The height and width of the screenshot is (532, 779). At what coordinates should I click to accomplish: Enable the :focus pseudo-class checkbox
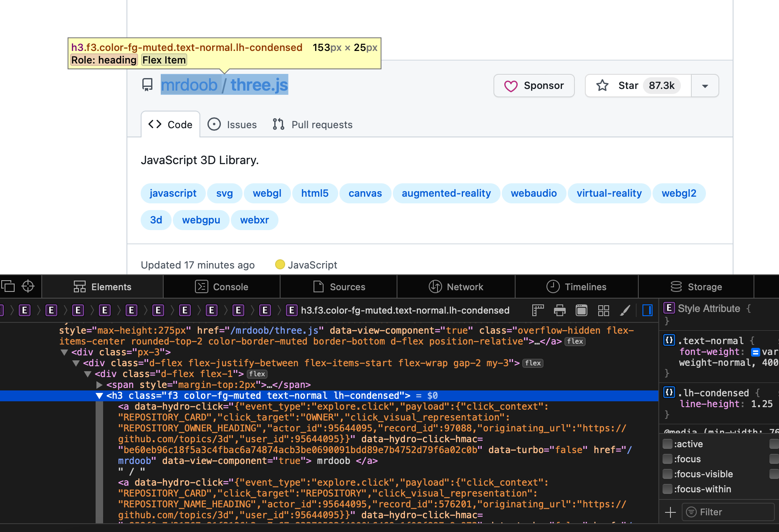tap(668, 459)
